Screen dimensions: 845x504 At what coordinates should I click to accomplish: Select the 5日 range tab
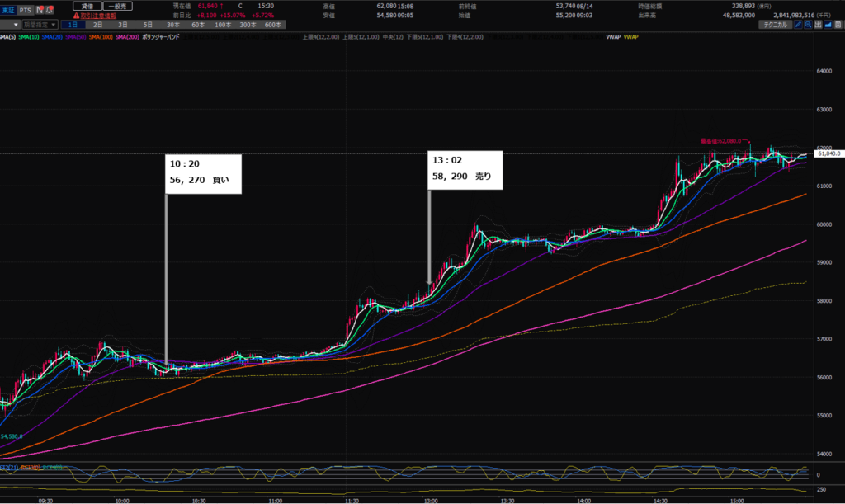148,25
